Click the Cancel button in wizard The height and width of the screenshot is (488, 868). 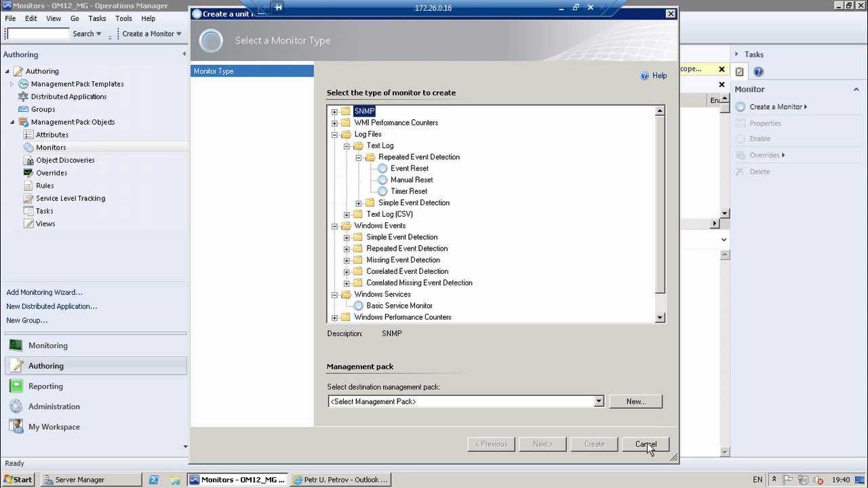pos(646,444)
